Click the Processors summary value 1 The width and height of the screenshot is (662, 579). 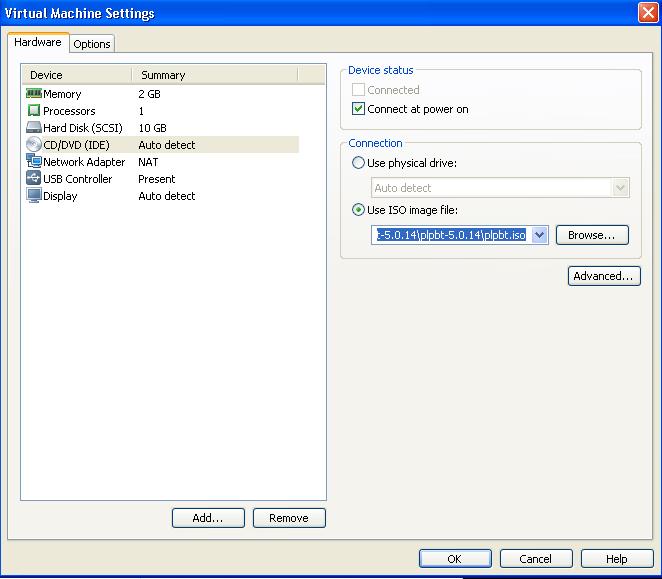(x=141, y=111)
